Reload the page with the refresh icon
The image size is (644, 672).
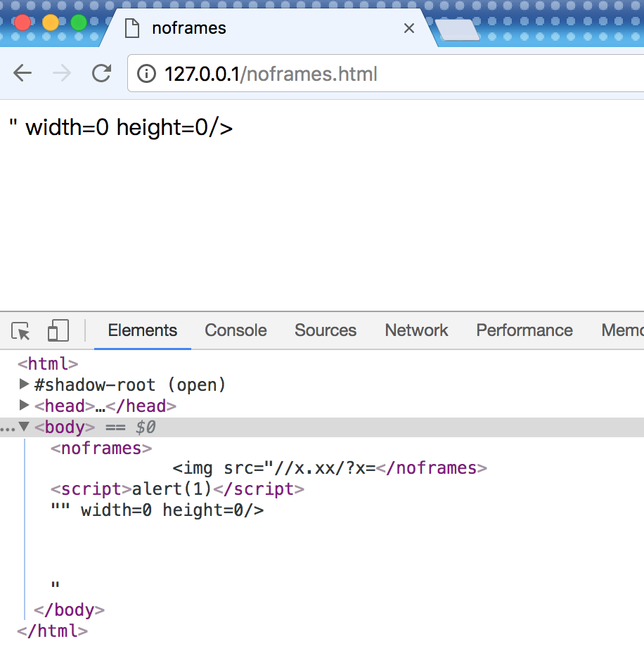[102, 73]
